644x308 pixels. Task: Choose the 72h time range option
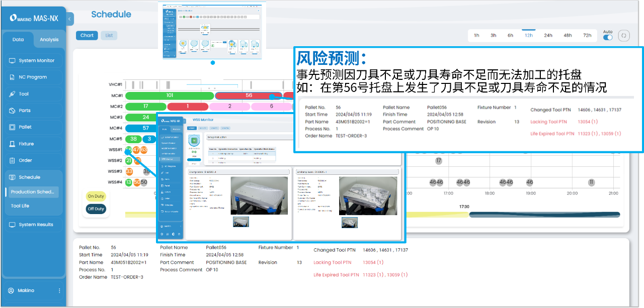(587, 36)
